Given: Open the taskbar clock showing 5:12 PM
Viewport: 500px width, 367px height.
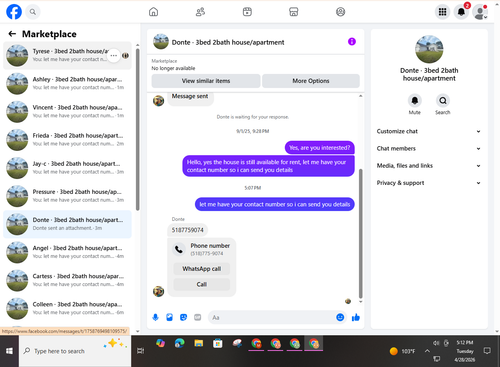Looking at the screenshot, I should tap(465, 351).
